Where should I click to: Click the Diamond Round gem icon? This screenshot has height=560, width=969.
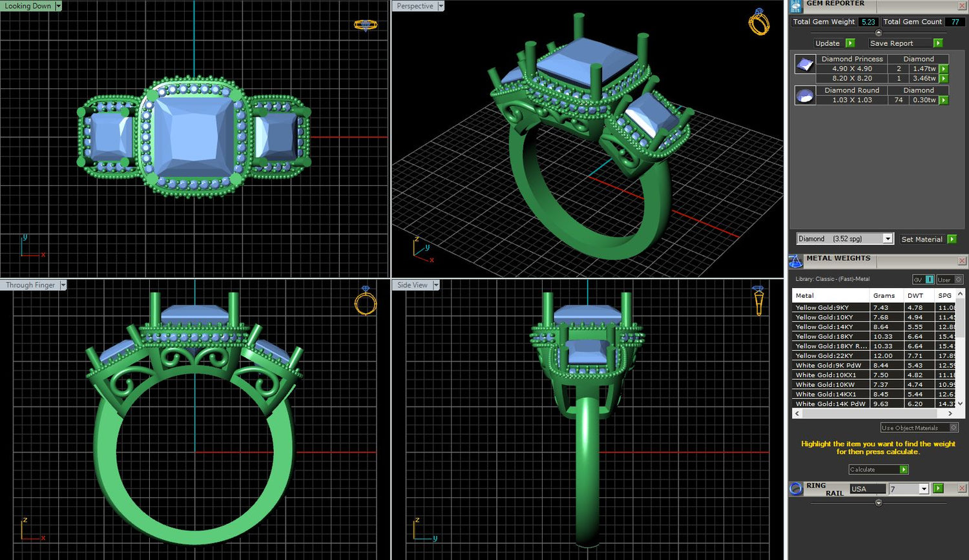(805, 96)
